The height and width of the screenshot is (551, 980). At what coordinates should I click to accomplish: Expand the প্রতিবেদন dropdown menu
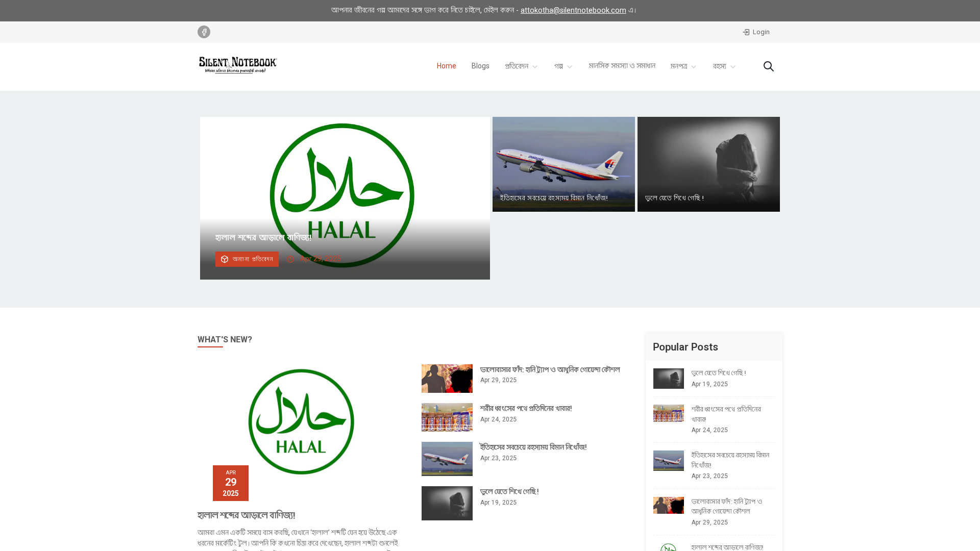(x=521, y=66)
